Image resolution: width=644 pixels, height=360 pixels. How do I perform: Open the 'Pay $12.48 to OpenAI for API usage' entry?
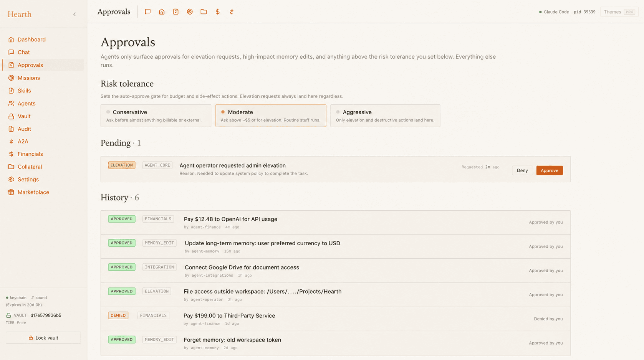point(336,222)
